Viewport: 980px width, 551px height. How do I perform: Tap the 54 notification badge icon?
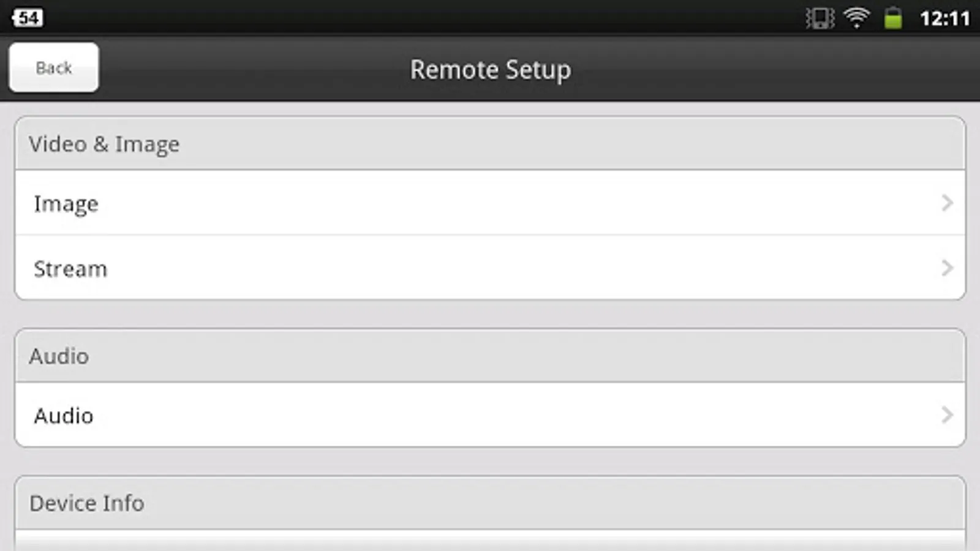[x=28, y=17]
